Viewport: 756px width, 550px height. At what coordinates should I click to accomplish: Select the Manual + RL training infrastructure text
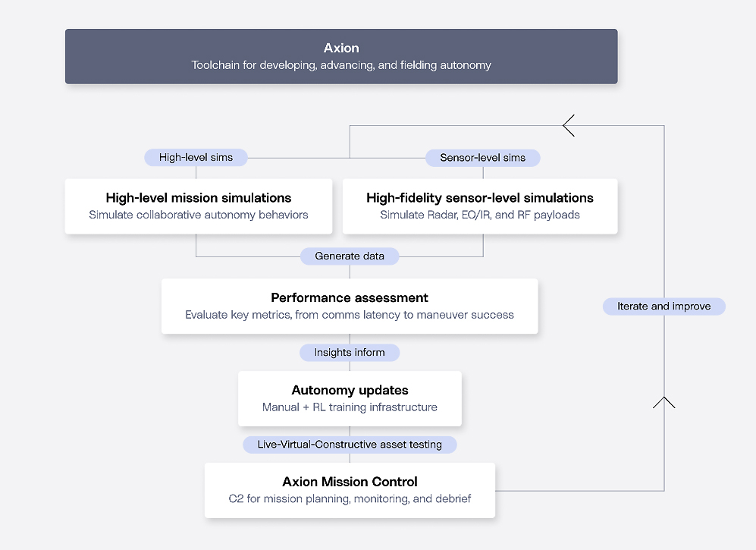(x=350, y=407)
